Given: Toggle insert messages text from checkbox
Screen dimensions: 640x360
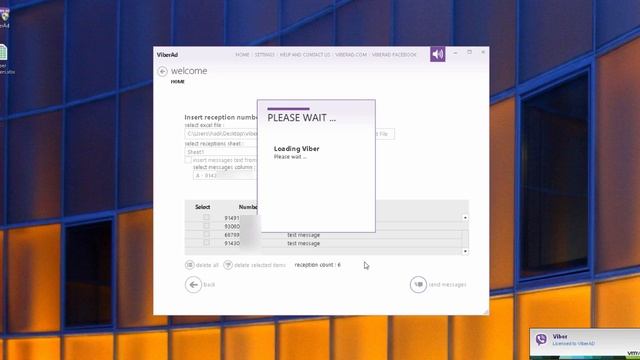Looking at the screenshot, I should [188, 160].
